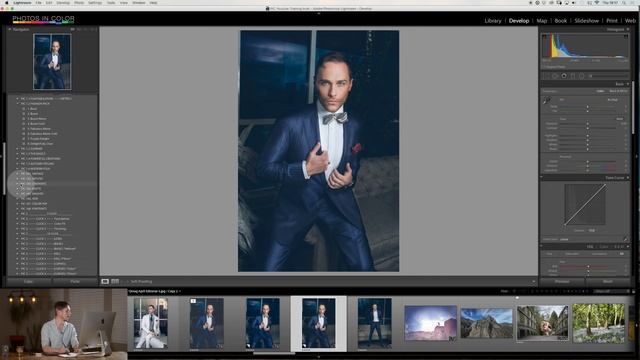640x360 pixels.
Task: Open toolbar options dropdown arrow
Action: [533, 282]
